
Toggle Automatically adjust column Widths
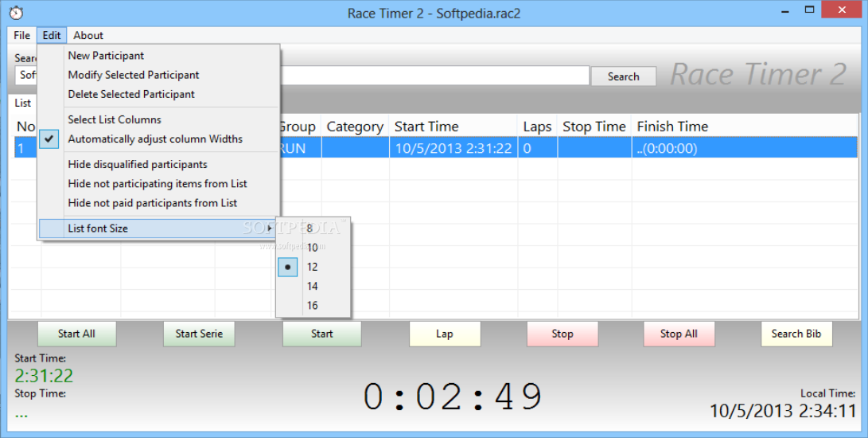tap(155, 139)
